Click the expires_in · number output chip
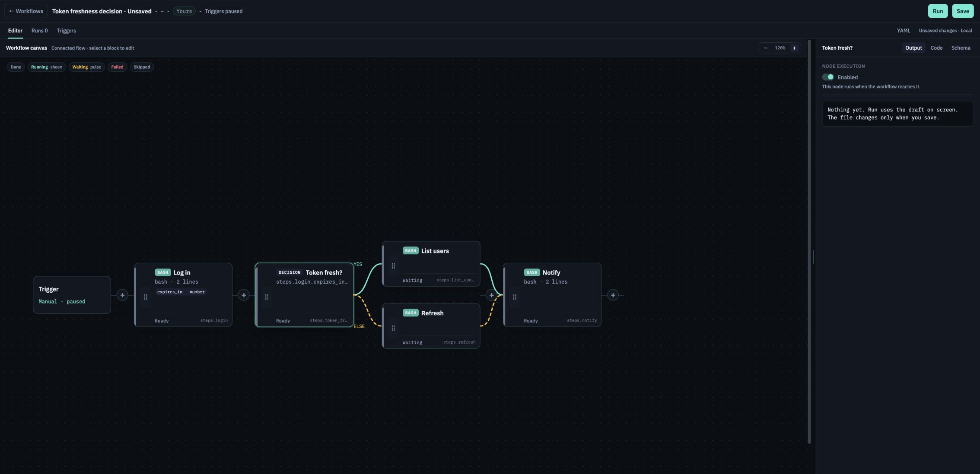Image resolution: width=980 pixels, height=474 pixels. pyautogui.click(x=181, y=292)
